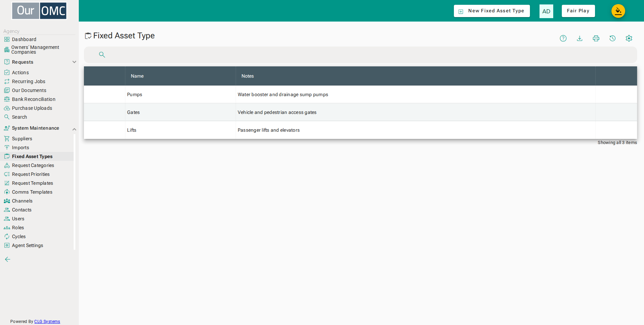Click the Recurring Jobs loop icon

pyautogui.click(x=7, y=81)
